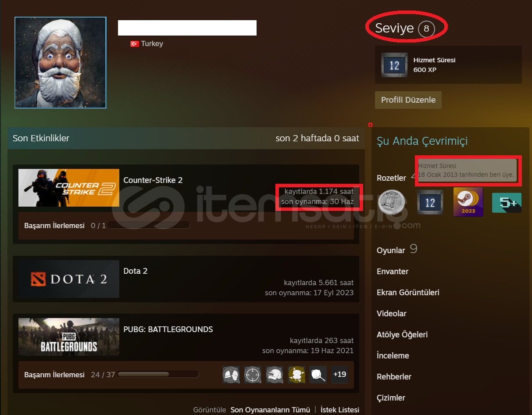The height and width of the screenshot is (415, 532).
Task: Click the "son 2 haftada 0 saat" text
Action: [318, 139]
